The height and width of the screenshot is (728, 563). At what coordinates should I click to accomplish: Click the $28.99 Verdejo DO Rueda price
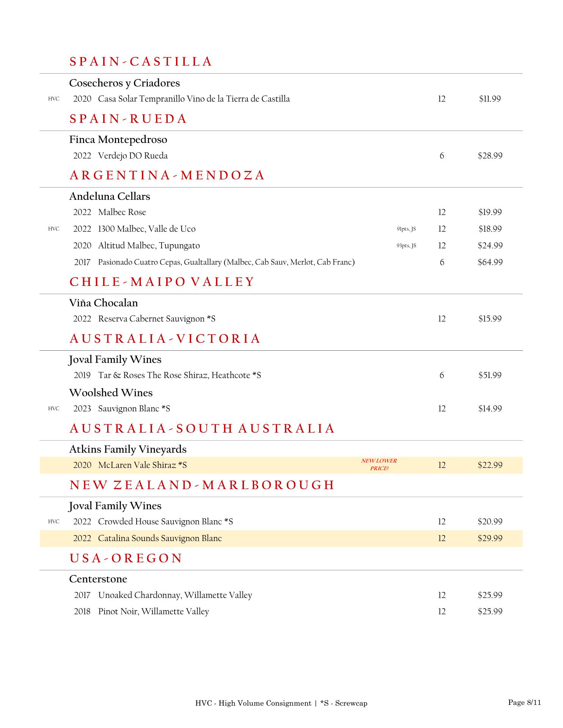490,156
